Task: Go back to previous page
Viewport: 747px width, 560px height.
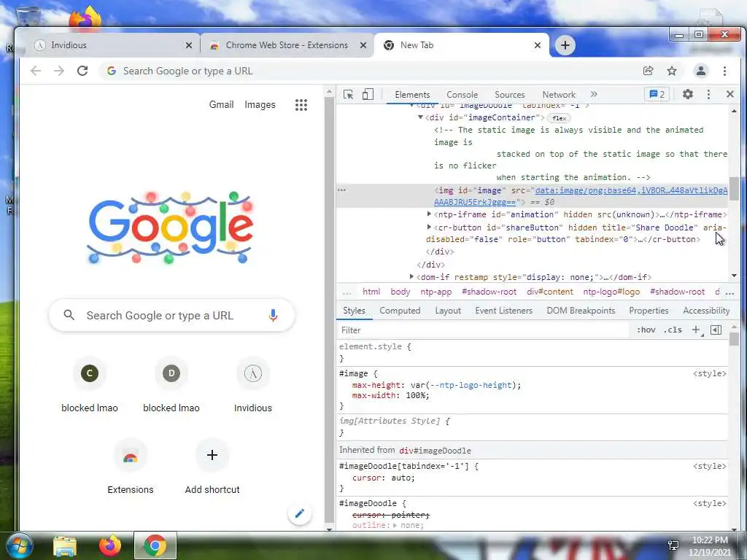Action: [36, 71]
